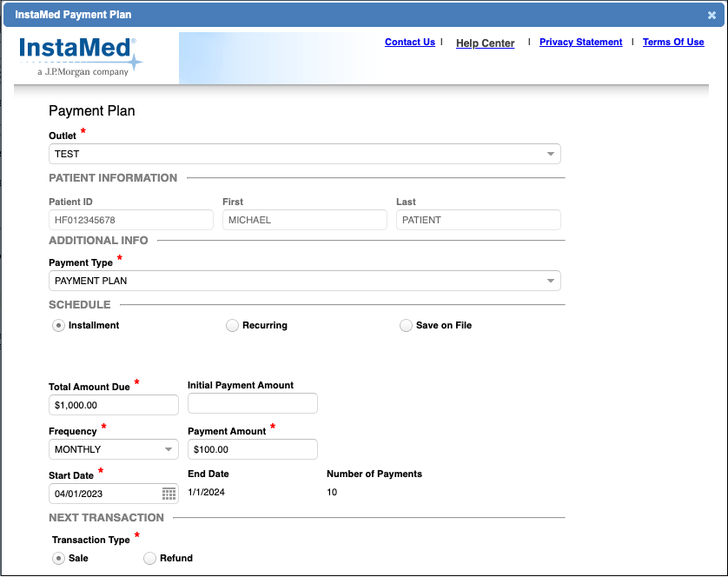Go to the Help Center link
Image resolution: width=728 pixels, height=577 pixels.
coord(485,43)
